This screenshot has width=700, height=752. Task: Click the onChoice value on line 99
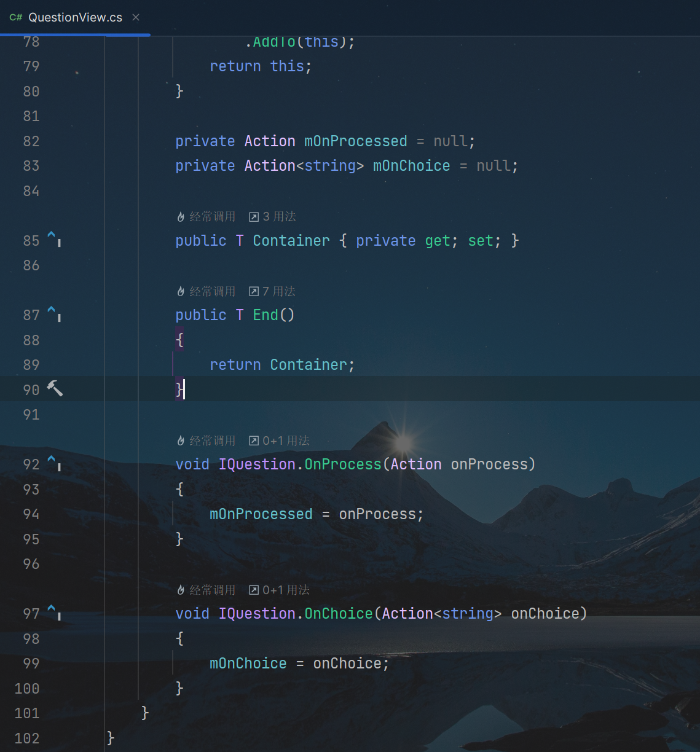tap(347, 664)
